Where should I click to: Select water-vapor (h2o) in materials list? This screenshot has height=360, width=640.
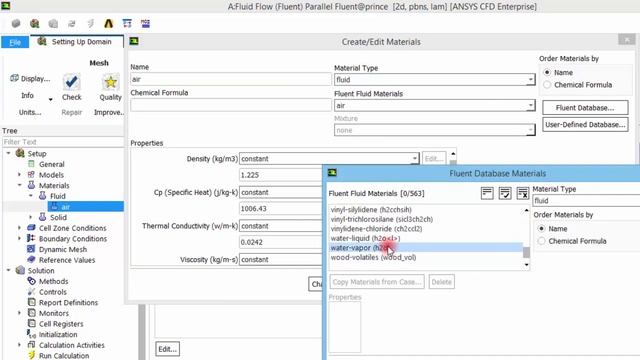(426, 248)
